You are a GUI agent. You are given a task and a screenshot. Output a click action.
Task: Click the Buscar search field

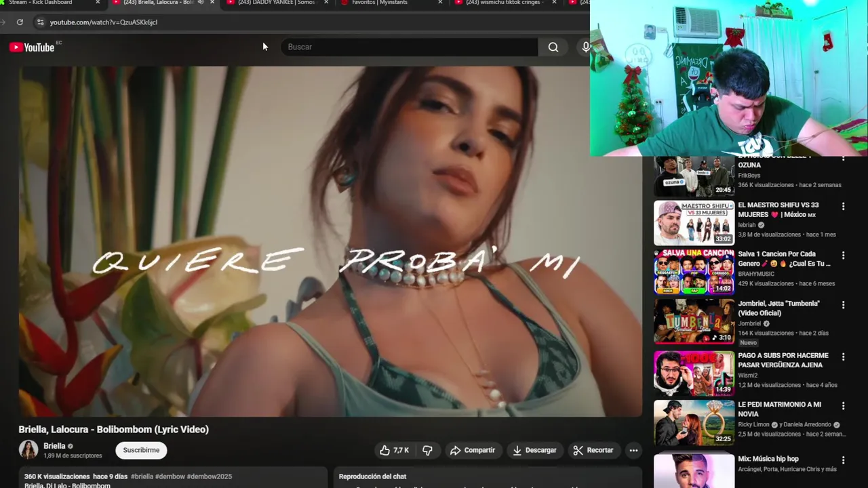point(409,47)
